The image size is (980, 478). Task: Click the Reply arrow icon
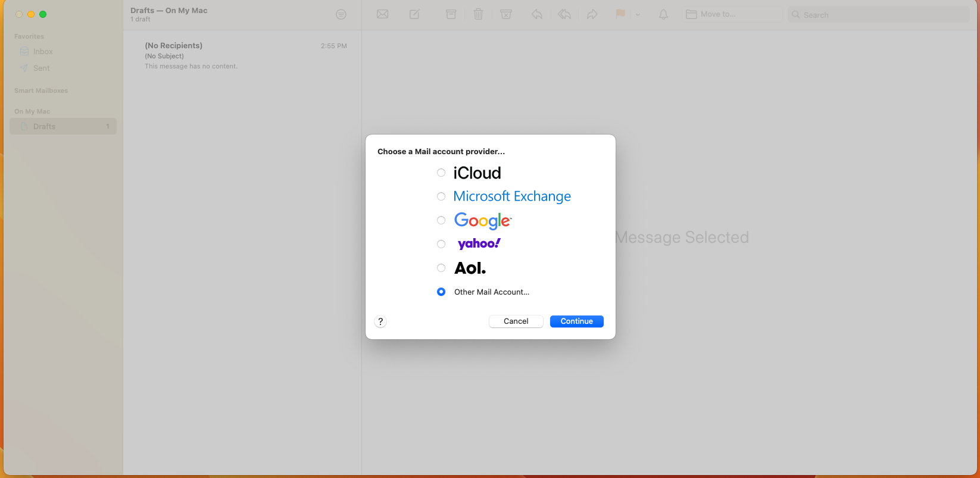coord(537,14)
